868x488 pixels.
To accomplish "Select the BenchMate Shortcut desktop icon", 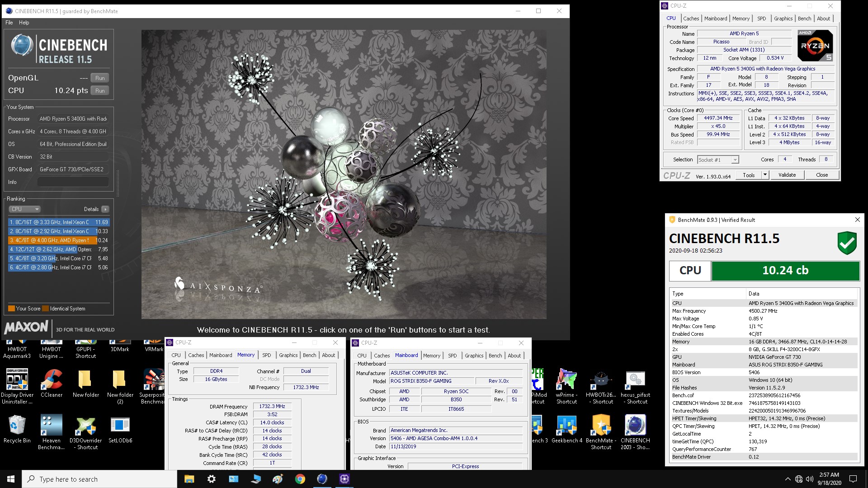I will tap(601, 432).
